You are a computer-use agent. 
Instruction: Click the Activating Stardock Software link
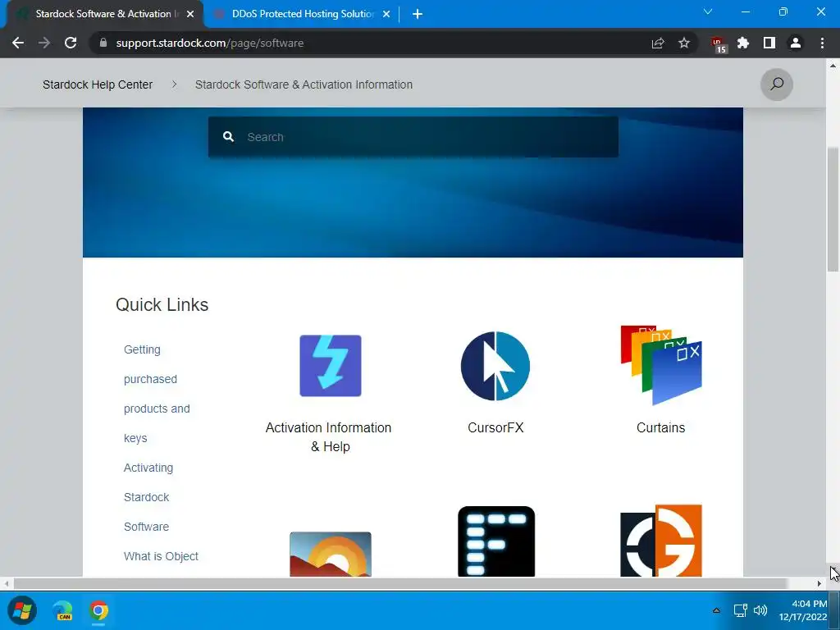tap(148, 497)
